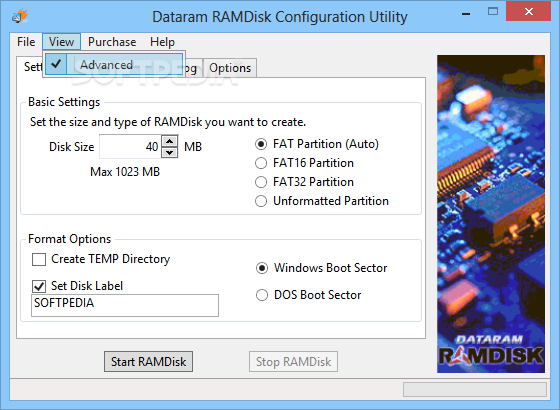Click the RAMDisk app icon in title bar
The height and width of the screenshot is (410, 560).
(20, 16)
